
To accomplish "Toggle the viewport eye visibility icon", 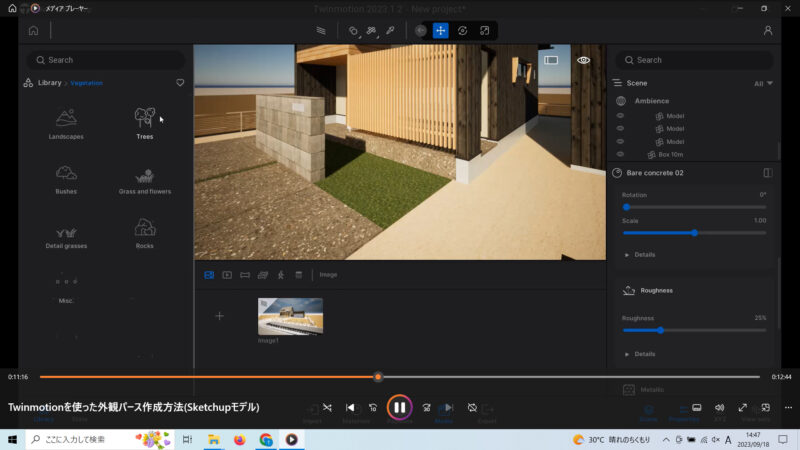I will pyautogui.click(x=583, y=60).
